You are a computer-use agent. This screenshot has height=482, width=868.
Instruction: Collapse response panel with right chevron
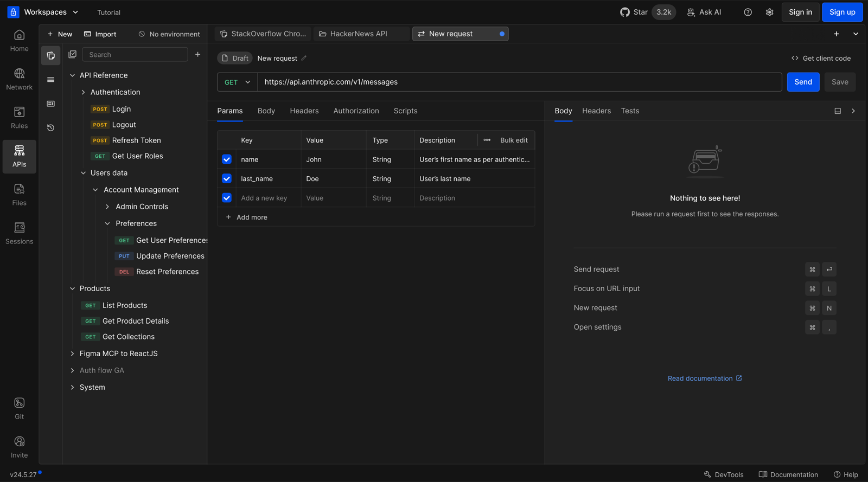[853, 111]
